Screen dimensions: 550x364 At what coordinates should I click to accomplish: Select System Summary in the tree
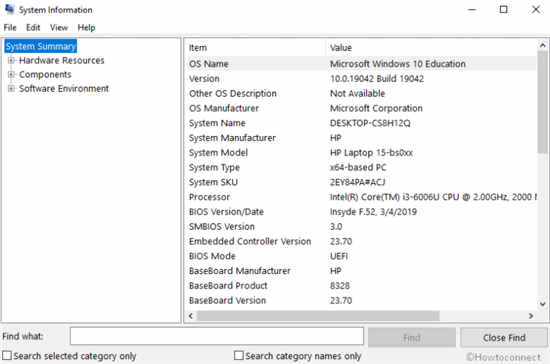click(x=41, y=46)
